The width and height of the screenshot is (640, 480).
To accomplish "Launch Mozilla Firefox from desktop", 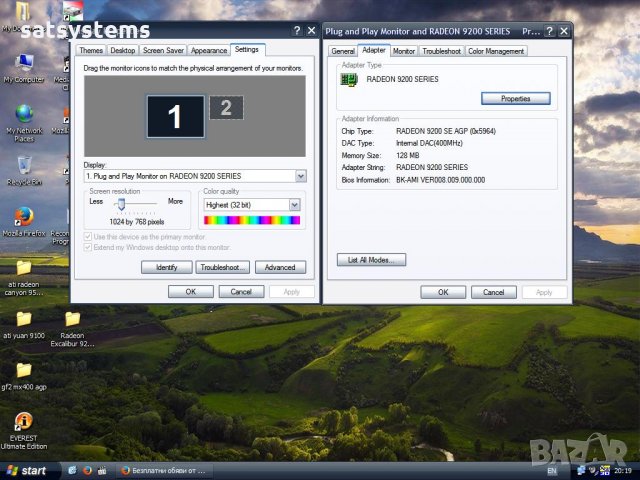I will [x=23, y=217].
